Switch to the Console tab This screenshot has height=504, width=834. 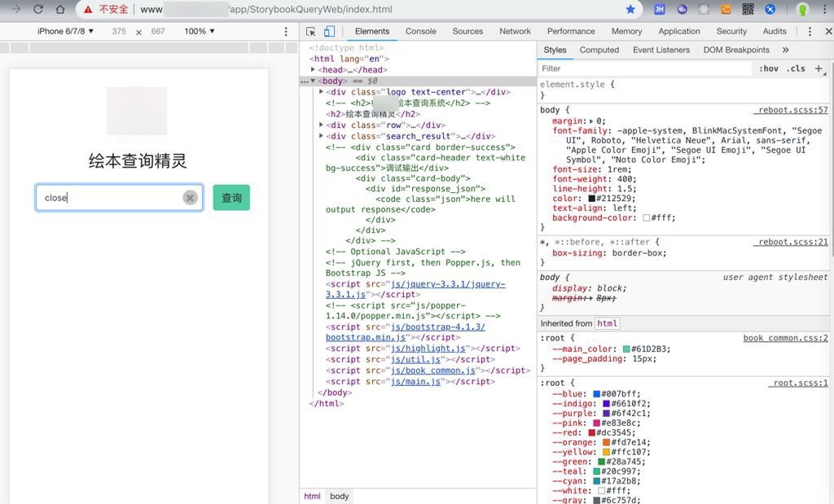(x=420, y=32)
